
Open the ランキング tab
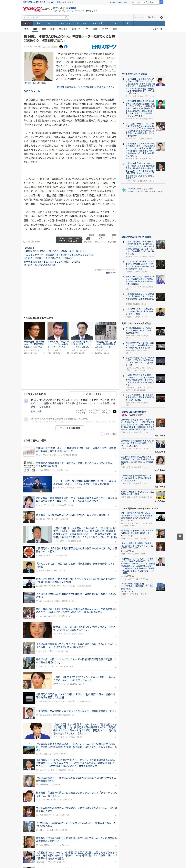pos(115,23)
